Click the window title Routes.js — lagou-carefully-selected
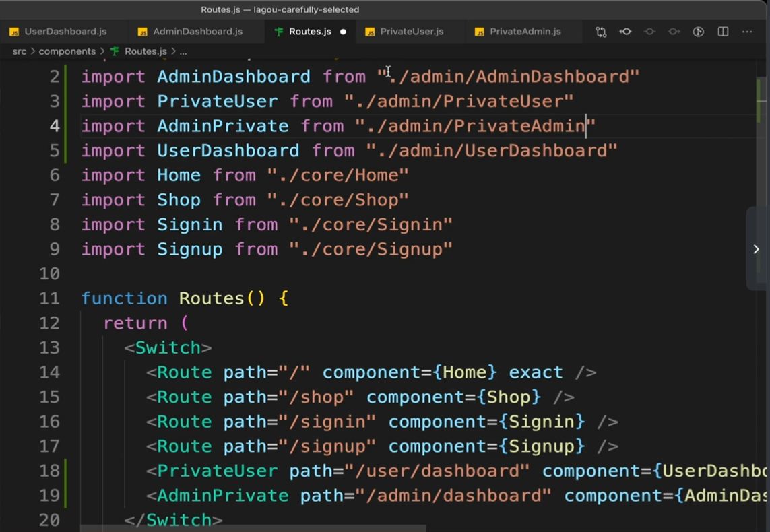 click(280, 10)
